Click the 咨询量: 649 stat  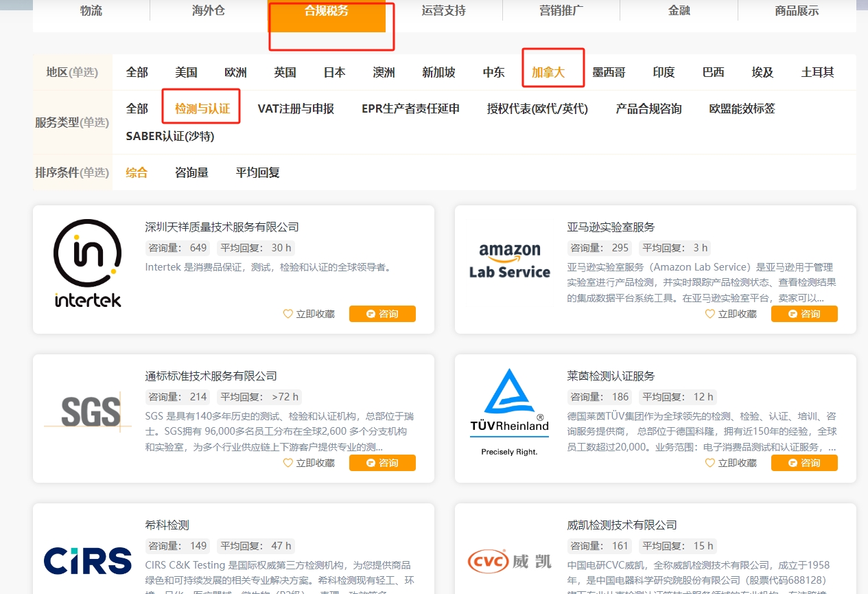[178, 248]
